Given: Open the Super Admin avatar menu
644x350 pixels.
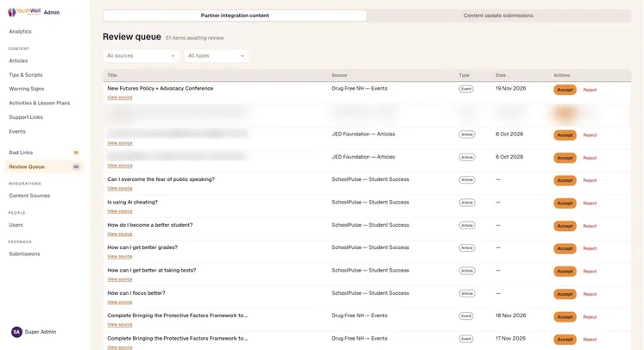Looking at the screenshot, I should click(x=16, y=332).
